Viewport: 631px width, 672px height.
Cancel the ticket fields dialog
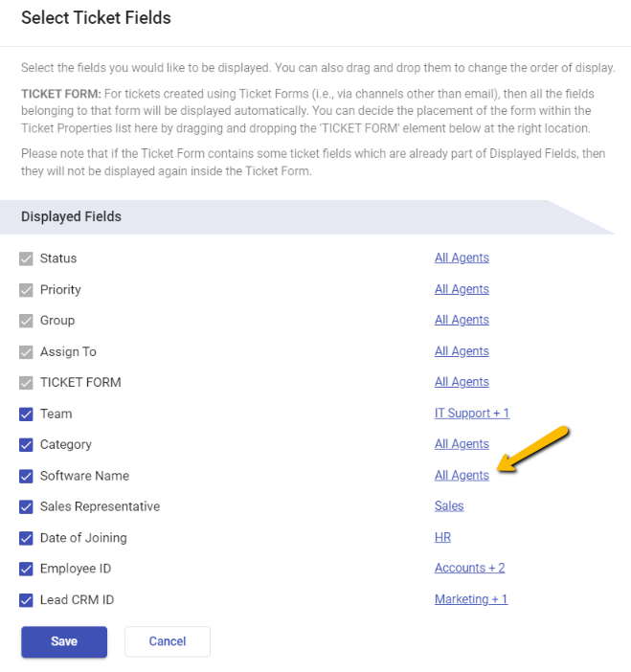coord(168,641)
